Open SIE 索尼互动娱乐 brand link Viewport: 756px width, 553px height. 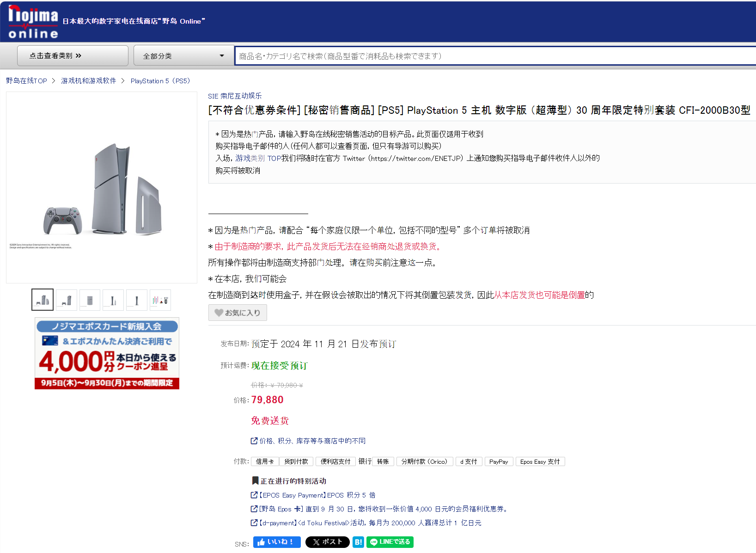pyautogui.click(x=235, y=96)
